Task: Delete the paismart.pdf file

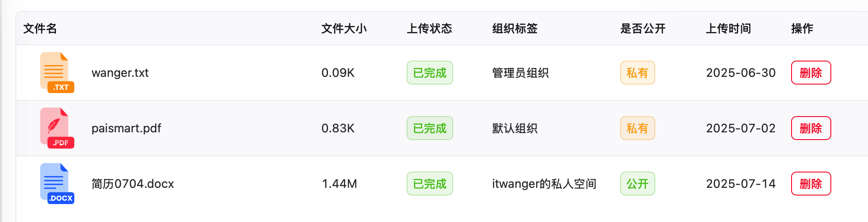Action: point(811,128)
